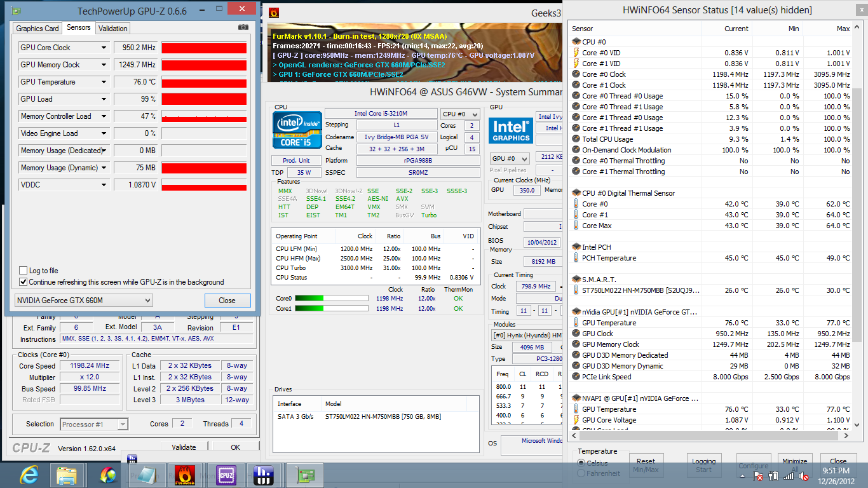Click the GPU-Z screenshot camera icon
The image size is (868, 488).
[243, 27]
